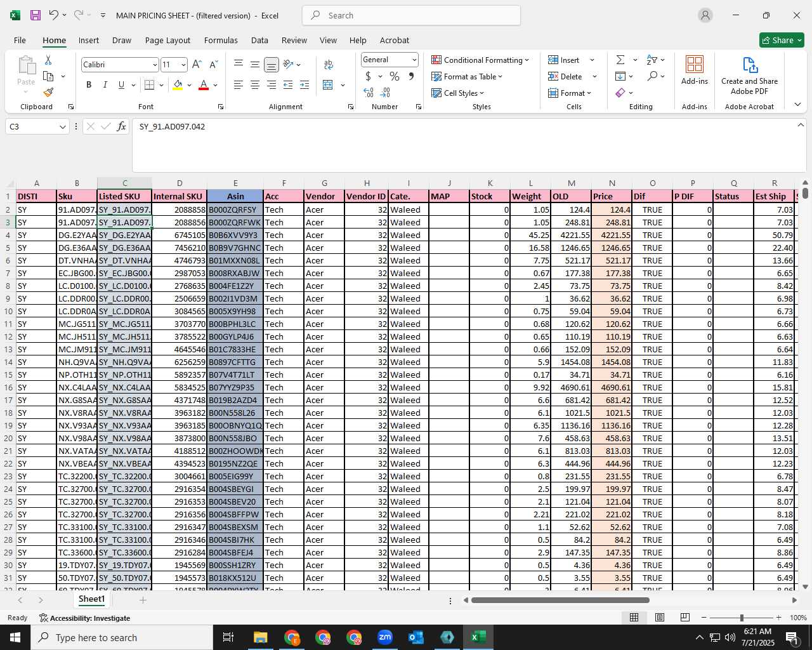The height and width of the screenshot is (650, 812).
Task: Switch to the Data tab
Action: click(x=259, y=40)
